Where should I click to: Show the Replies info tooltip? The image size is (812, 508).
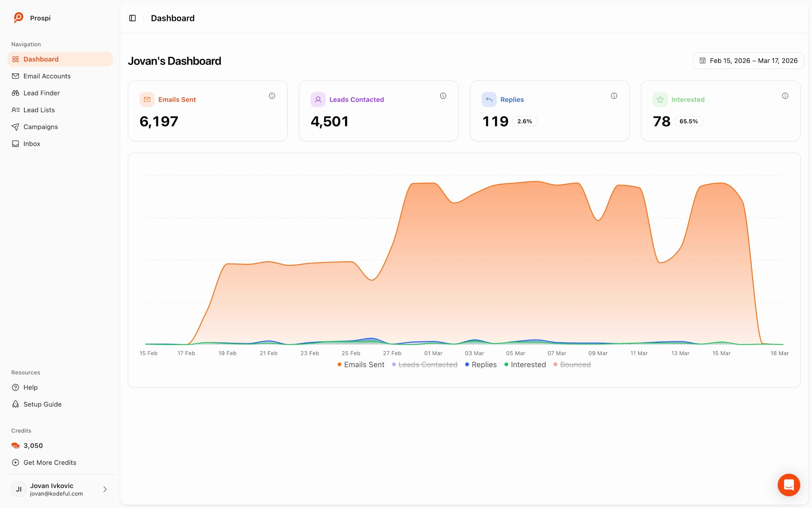point(614,96)
